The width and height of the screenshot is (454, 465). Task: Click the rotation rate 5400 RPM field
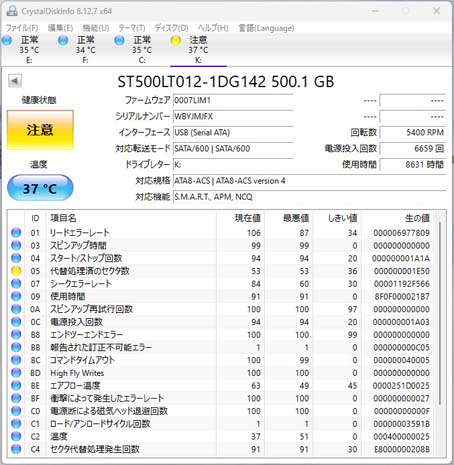pyautogui.click(x=413, y=132)
